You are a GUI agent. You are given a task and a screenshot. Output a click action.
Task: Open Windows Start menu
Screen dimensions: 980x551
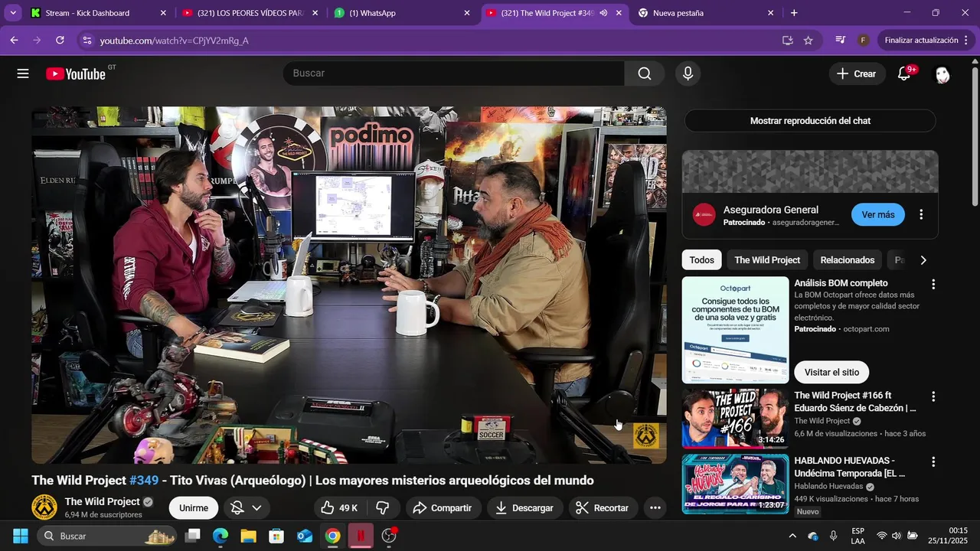pyautogui.click(x=20, y=536)
